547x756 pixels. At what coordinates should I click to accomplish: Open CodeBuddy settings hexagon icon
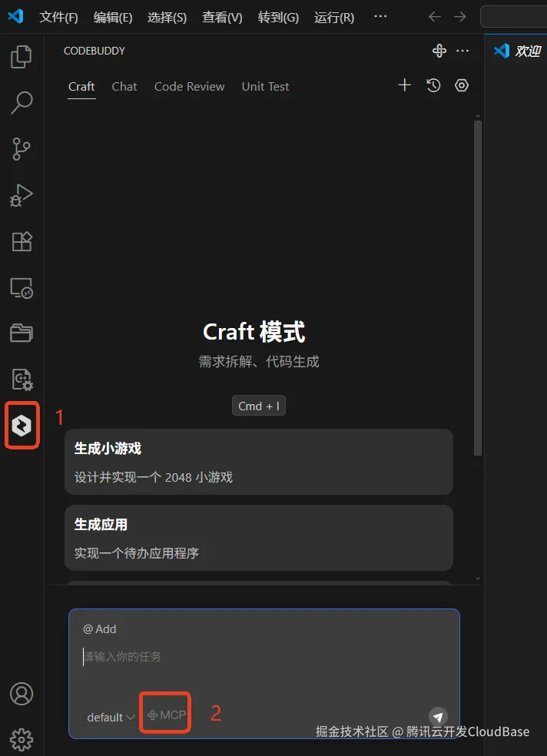point(462,85)
